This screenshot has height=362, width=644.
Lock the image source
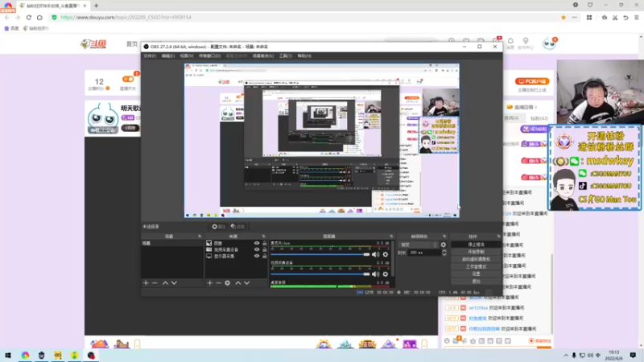265,244
